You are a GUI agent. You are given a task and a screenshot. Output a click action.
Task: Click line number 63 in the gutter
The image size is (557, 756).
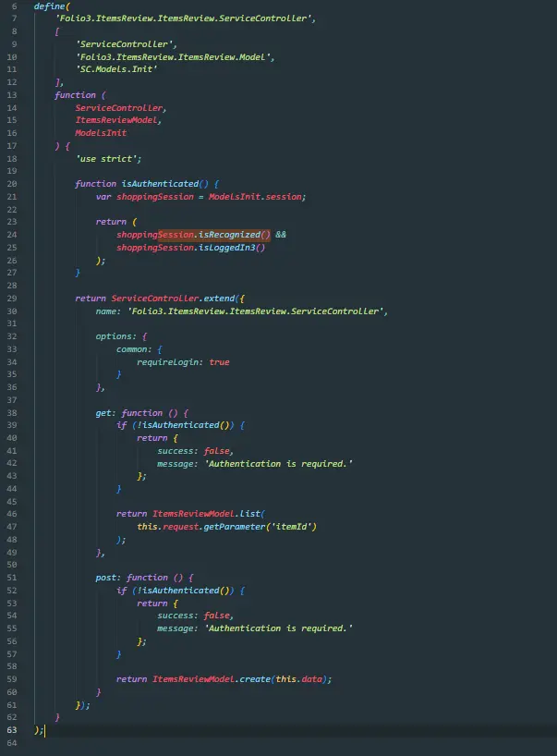coord(12,730)
